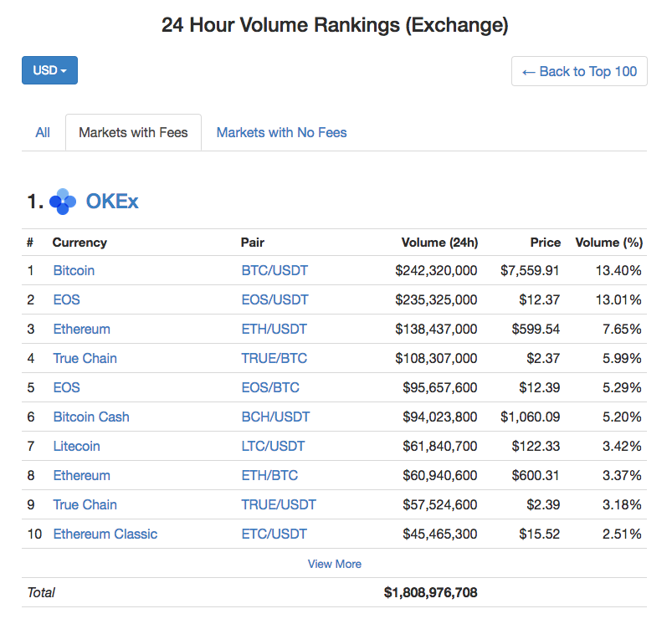Select the $95,657,600 volume value
672x624 pixels.
coord(439,387)
